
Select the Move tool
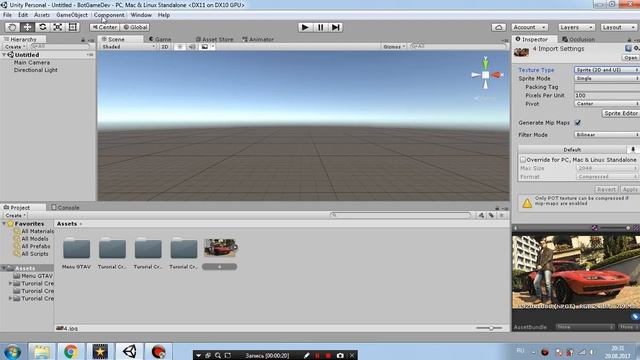(x=27, y=27)
